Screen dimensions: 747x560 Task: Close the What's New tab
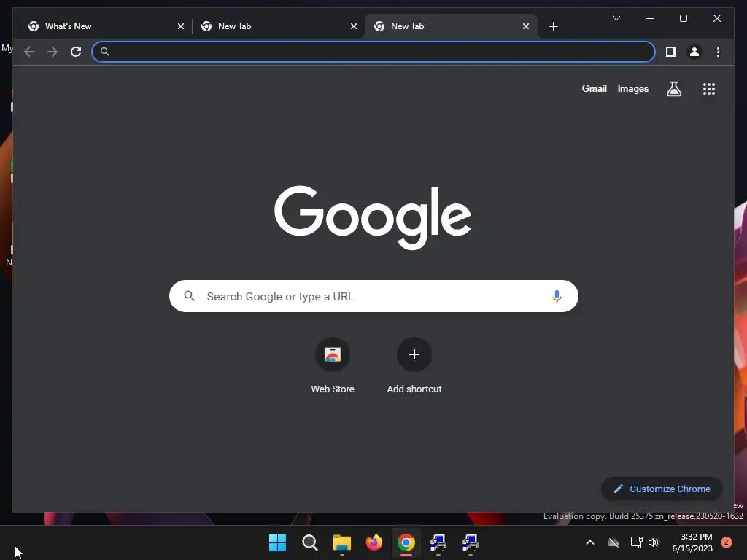pyautogui.click(x=181, y=26)
